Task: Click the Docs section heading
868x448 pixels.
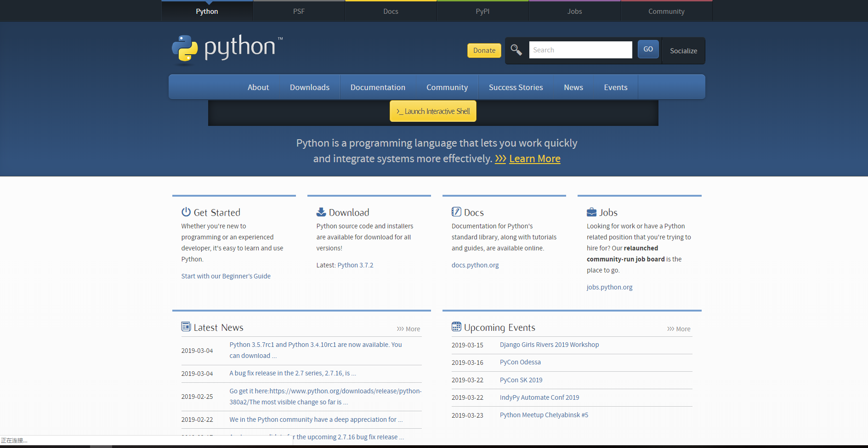Action: click(x=474, y=212)
